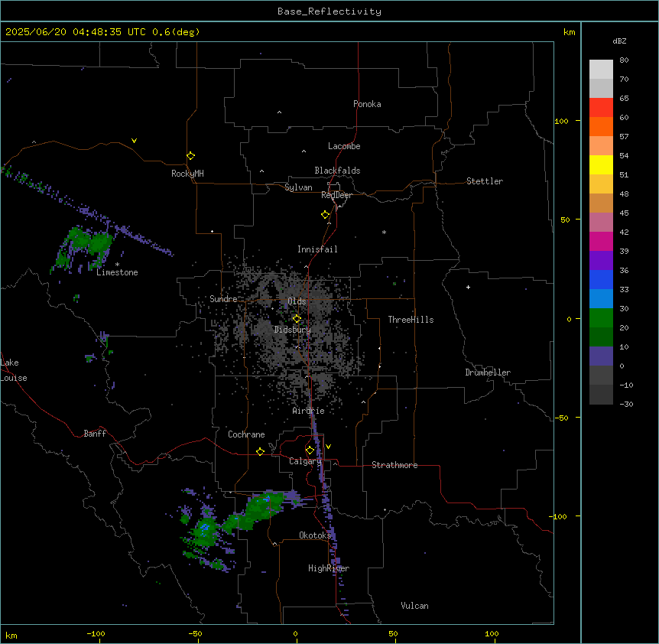The height and width of the screenshot is (644, 659).
Task: Select the Blackfalds label
Action: [337, 171]
